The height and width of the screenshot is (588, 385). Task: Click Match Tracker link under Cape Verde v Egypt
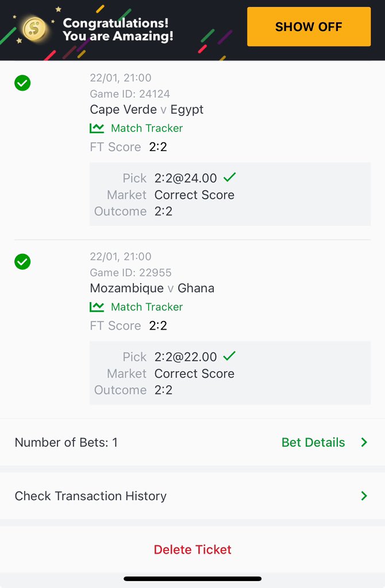pos(147,128)
